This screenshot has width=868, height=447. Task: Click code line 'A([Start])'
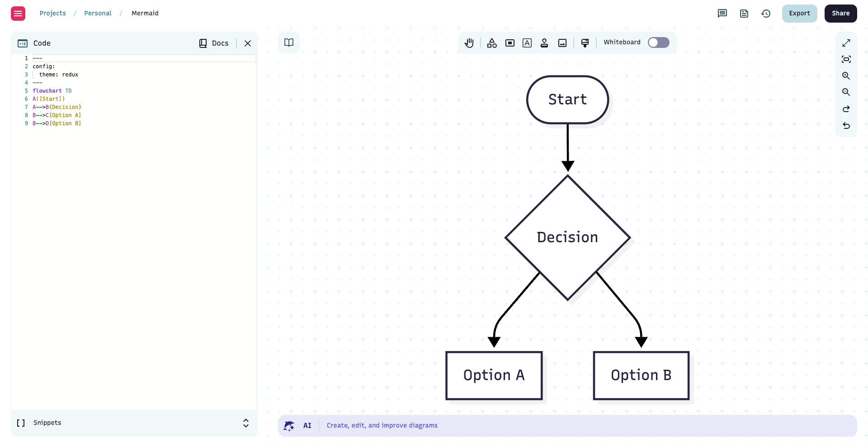[49, 99]
